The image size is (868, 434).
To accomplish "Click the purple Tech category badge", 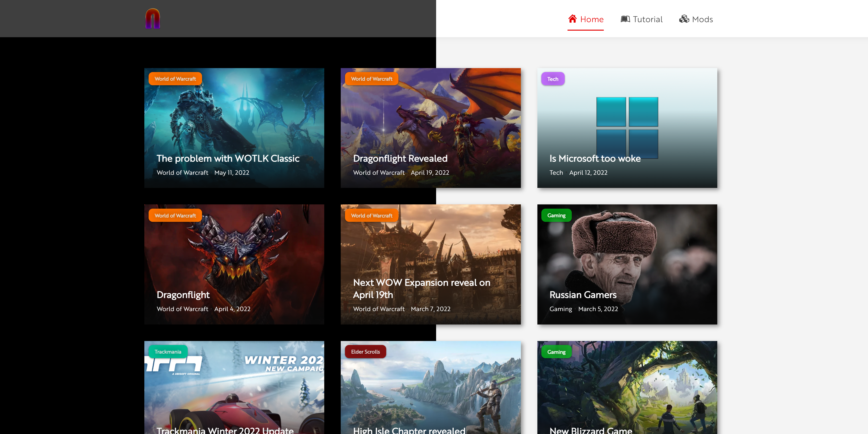I will [x=553, y=79].
